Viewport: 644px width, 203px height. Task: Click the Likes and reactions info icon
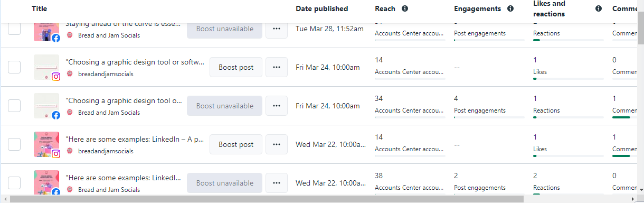coord(599,8)
